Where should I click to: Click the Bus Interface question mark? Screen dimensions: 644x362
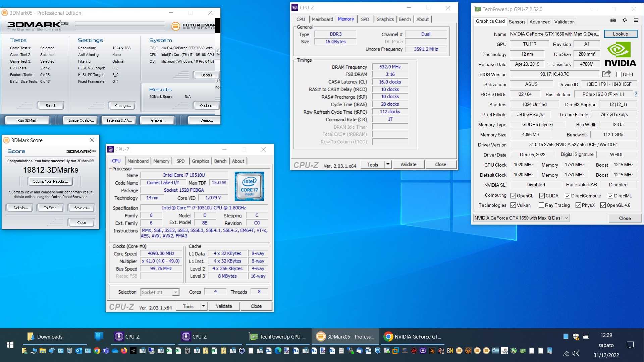(636, 94)
